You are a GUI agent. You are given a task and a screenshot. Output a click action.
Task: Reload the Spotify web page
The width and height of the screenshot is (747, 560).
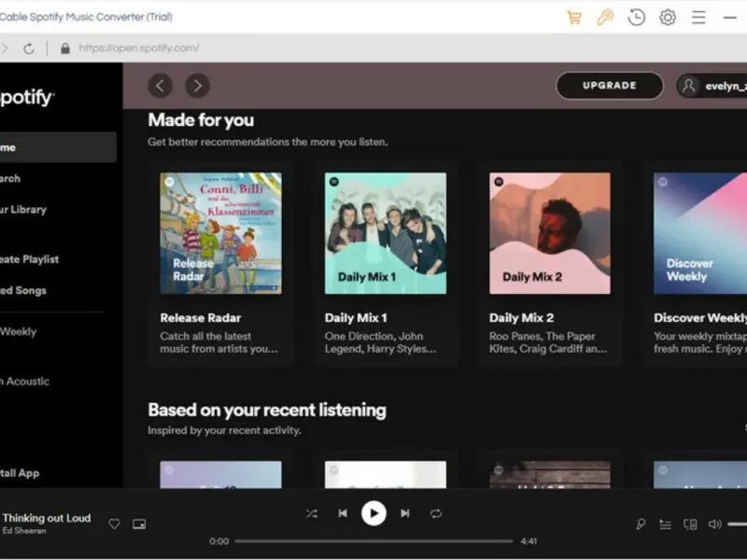pyautogui.click(x=29, y=49)
